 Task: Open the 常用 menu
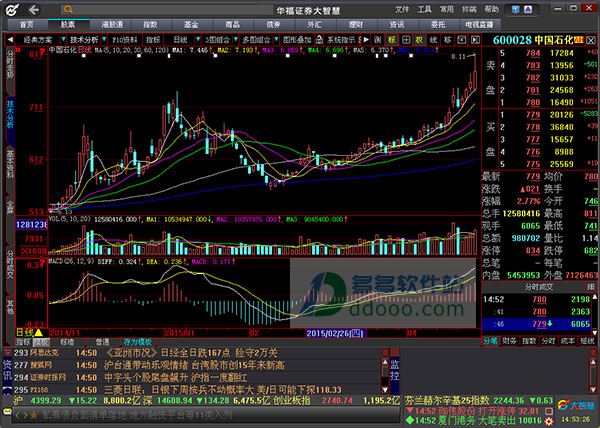pyautogui.click(x=447, y=9)
